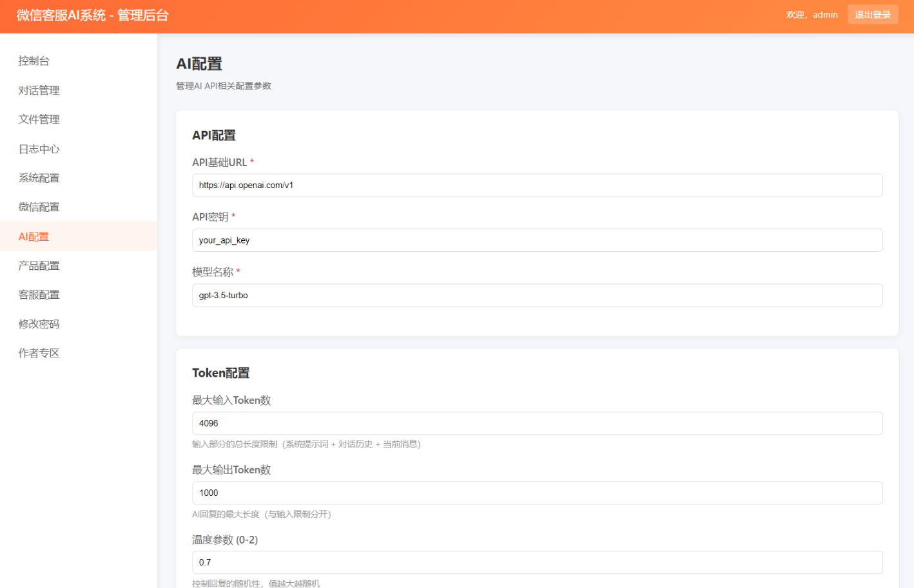Open 系统配置 settings page
The height and width of the screenshot is (588, 914).
[x=39, y=178]
